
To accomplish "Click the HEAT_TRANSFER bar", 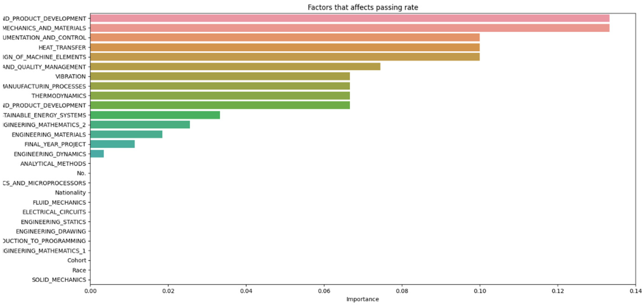I will (285, 47).
